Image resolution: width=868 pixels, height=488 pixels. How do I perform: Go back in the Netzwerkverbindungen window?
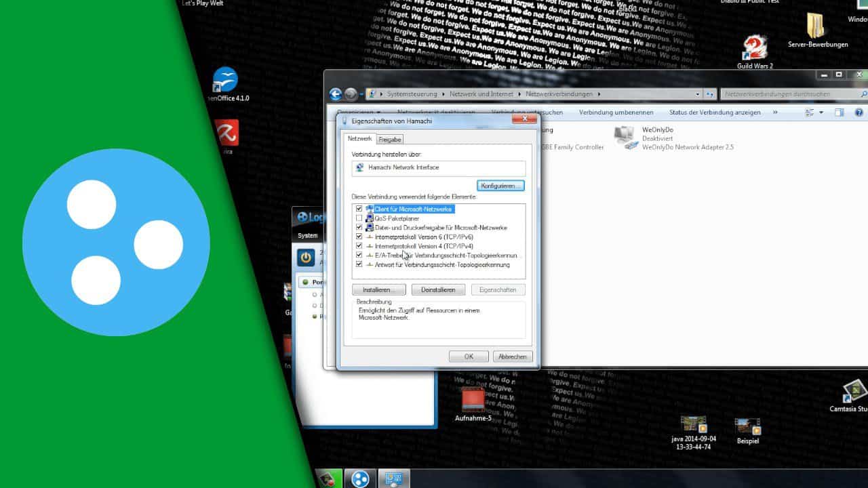335,94
